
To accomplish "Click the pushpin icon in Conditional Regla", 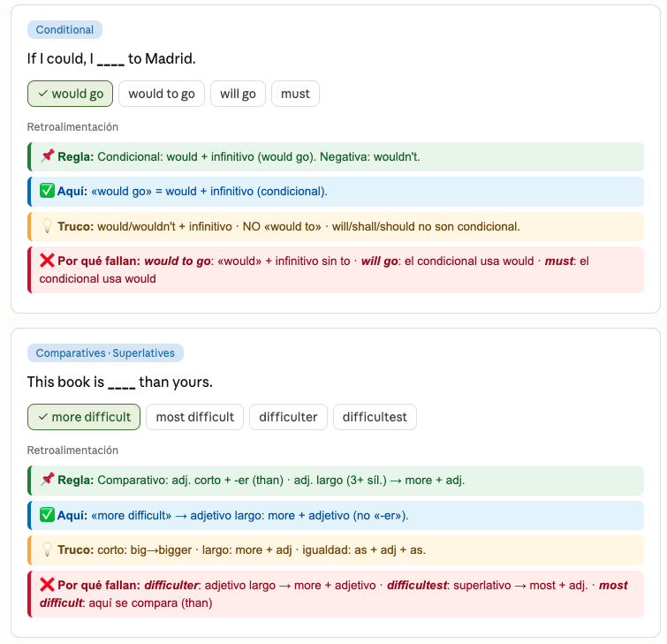I will pos(47,156).
